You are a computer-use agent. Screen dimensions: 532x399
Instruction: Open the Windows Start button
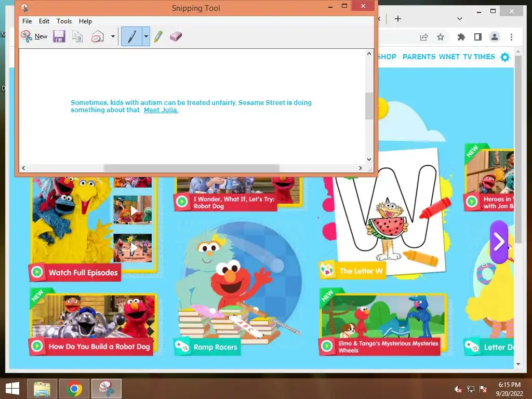tap(12, 389)
